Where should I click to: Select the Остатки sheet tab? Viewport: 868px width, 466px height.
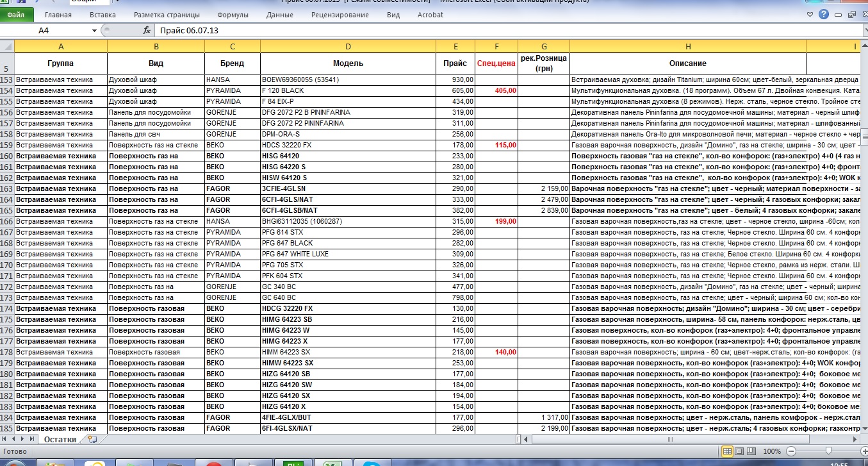coord(60,439)
